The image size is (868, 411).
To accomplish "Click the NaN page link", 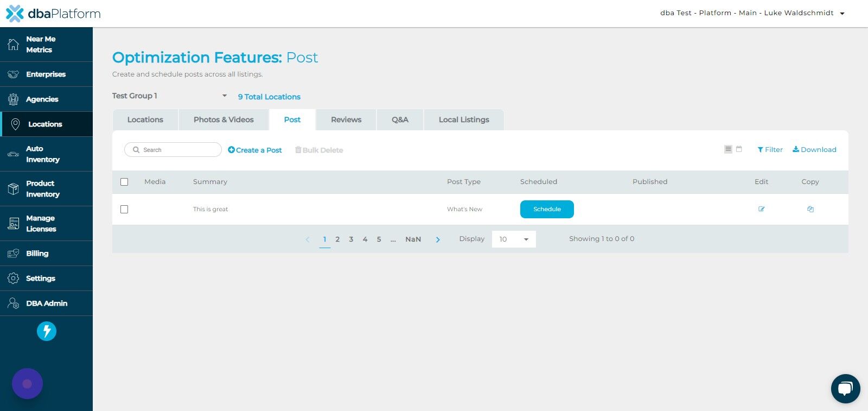I will point(413,239).
